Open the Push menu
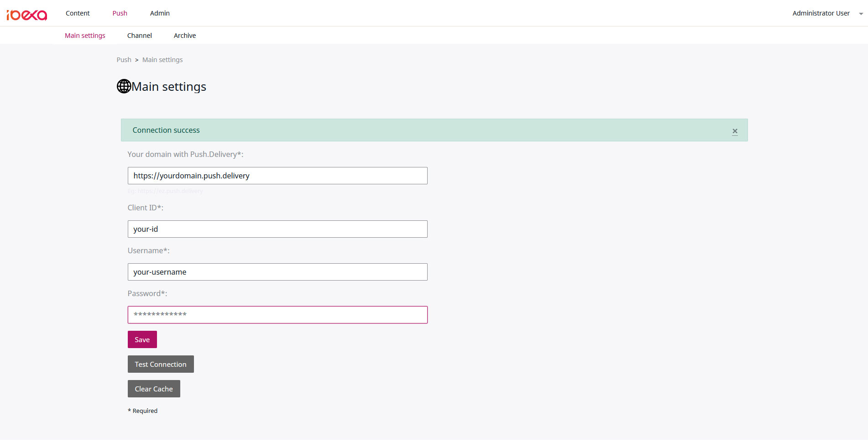Screen dimensions: 868x443 120,13
